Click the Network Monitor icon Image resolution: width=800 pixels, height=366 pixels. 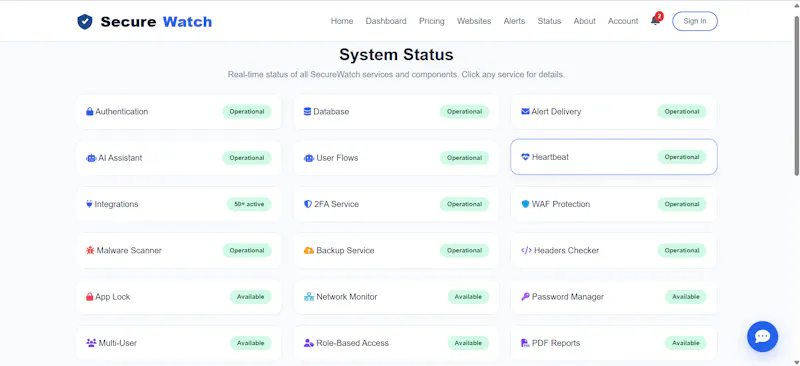pos(309,297)
